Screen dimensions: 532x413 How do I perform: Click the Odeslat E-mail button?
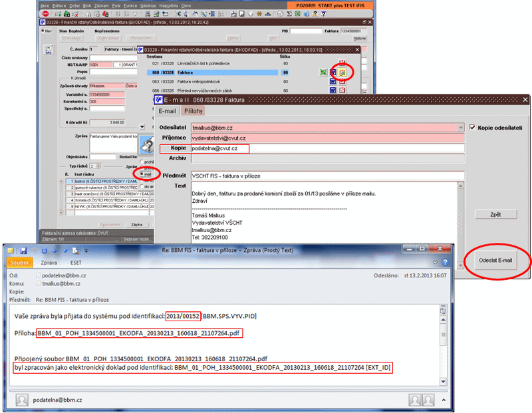[x=495, y=260]
